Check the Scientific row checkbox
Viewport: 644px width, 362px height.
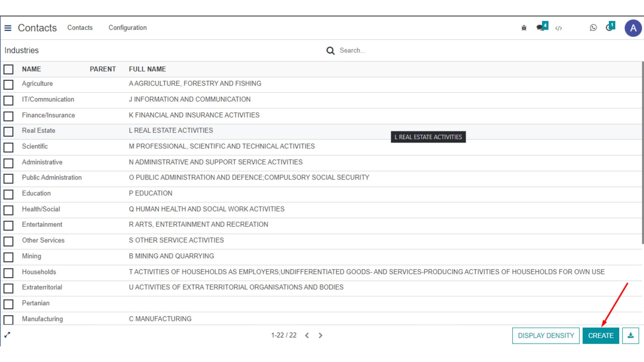coord(8,147)
